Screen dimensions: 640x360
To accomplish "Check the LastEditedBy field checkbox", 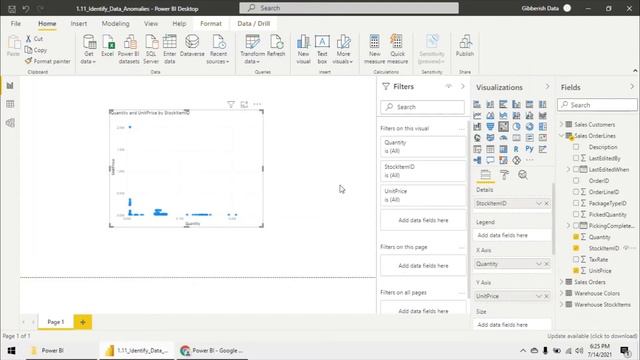I will coord(576,158).
